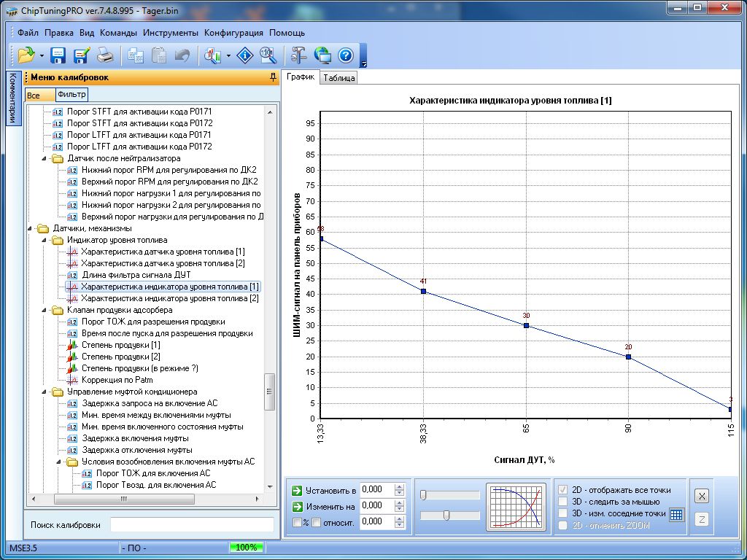Enable '3D - следить за мышью' checkbox
This screenshot has width=747, height=560.
pos(562,502)
